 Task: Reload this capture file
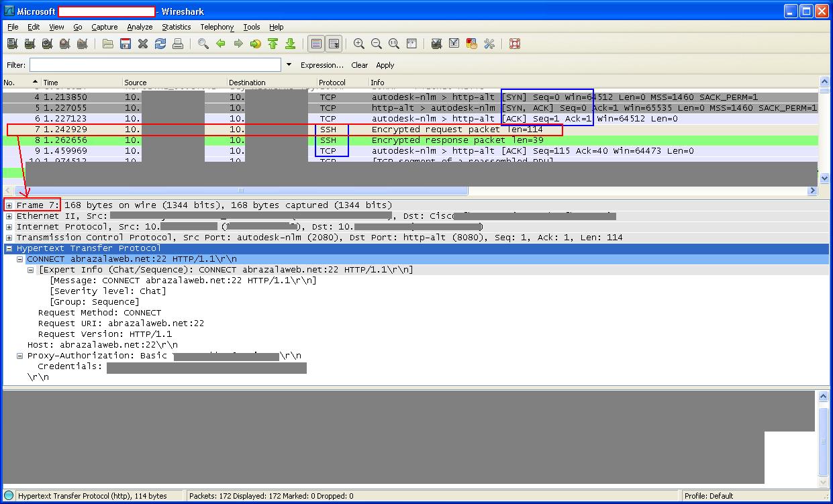coord(160,43)
